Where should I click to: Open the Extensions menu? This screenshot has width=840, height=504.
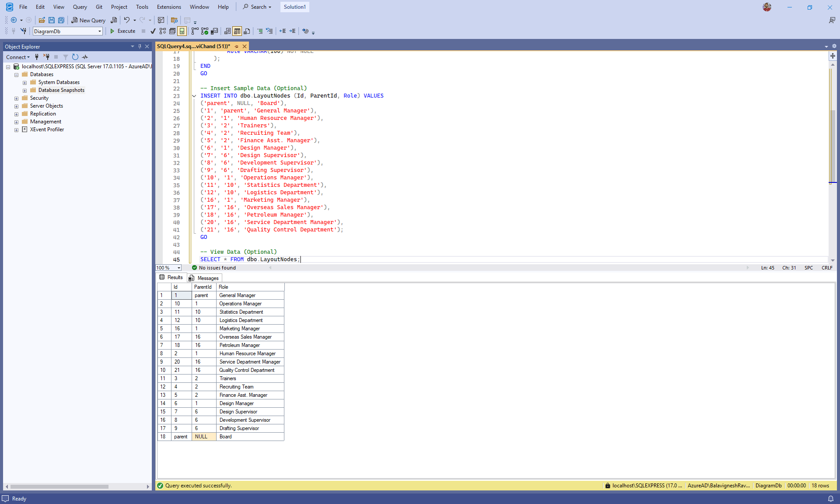click(169, 7)
